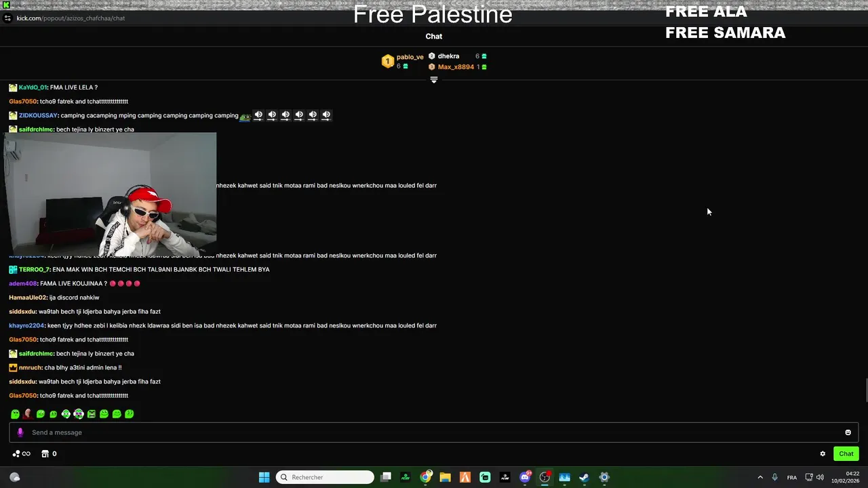Click the streamer webcam overlay
The width and height of the screenshot is (868, 488).
coord(111,195)
